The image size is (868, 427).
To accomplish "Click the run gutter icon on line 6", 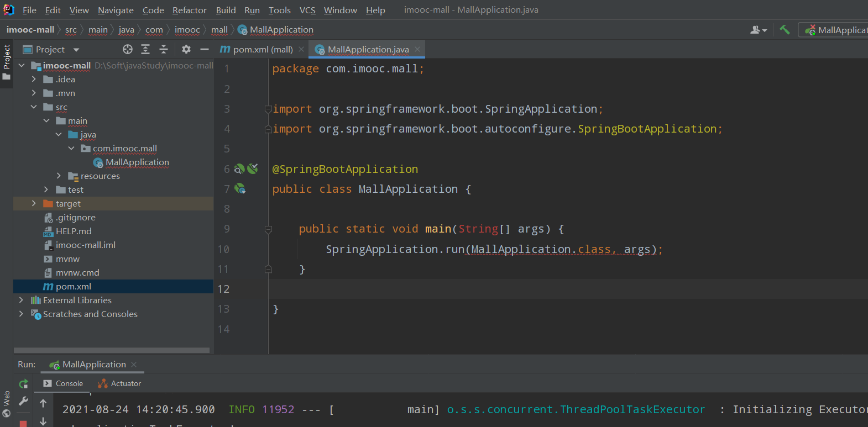I will tap(253, 168).
